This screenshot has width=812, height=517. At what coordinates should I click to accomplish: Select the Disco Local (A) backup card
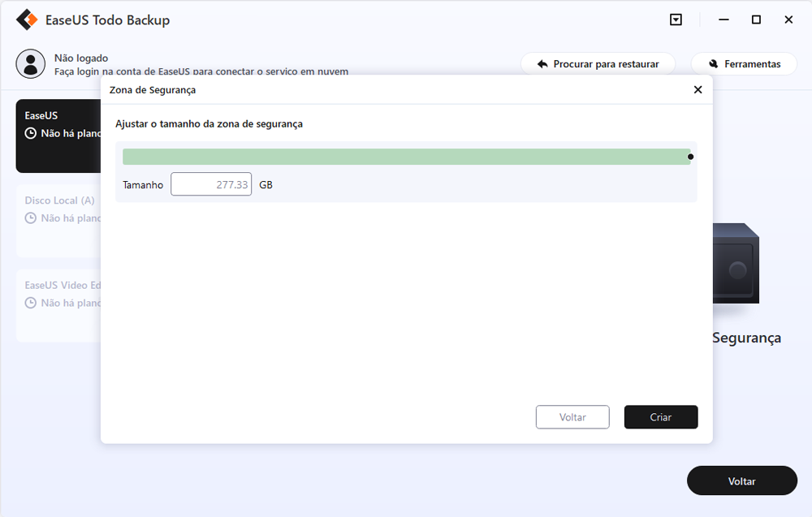click(58, 221)
